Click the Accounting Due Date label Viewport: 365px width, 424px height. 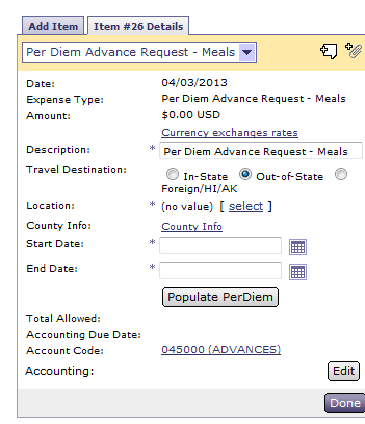(84, 334)
